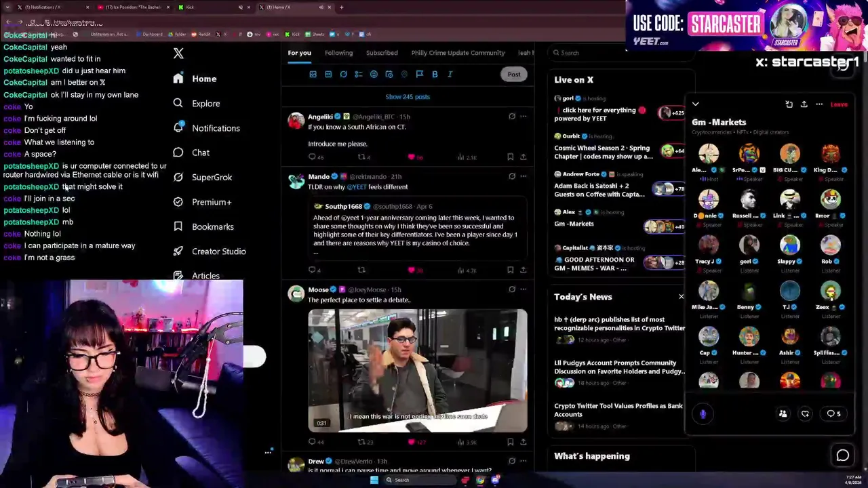Add media image in the post composer
This screenshot has height=488, width=868.
tap(313, 75)
